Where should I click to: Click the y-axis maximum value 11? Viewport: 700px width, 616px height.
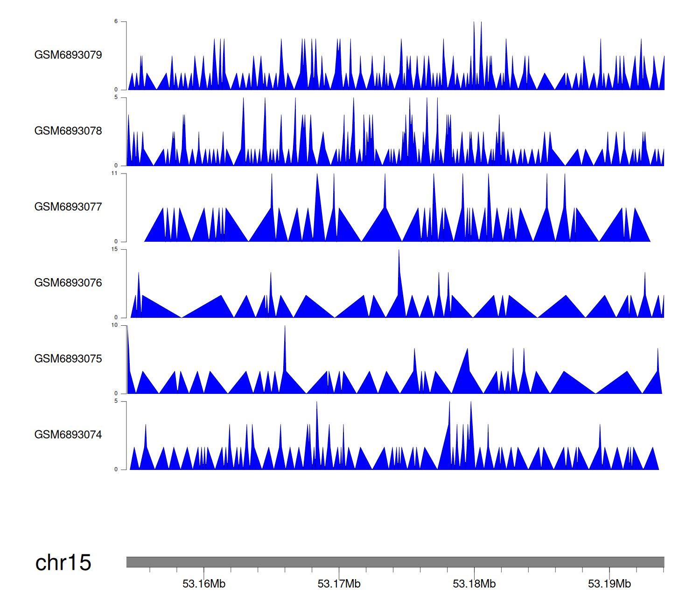115,173
